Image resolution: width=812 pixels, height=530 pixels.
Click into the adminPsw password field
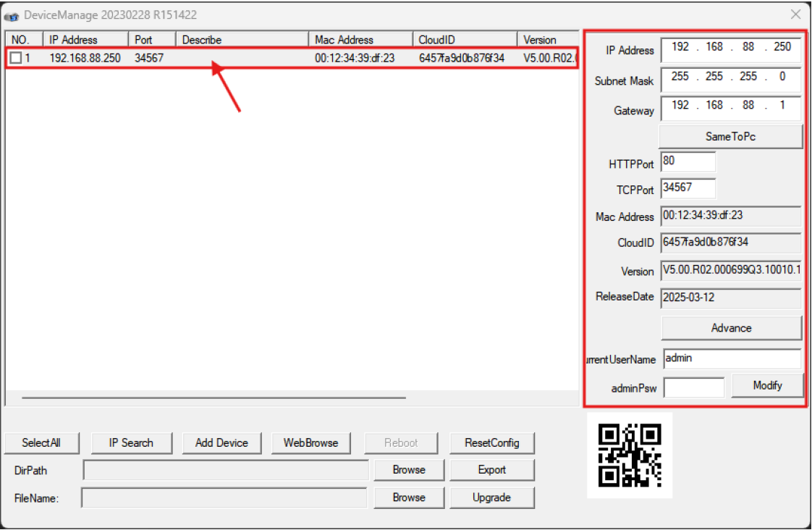pyautogui.click(x=693, y=388)
